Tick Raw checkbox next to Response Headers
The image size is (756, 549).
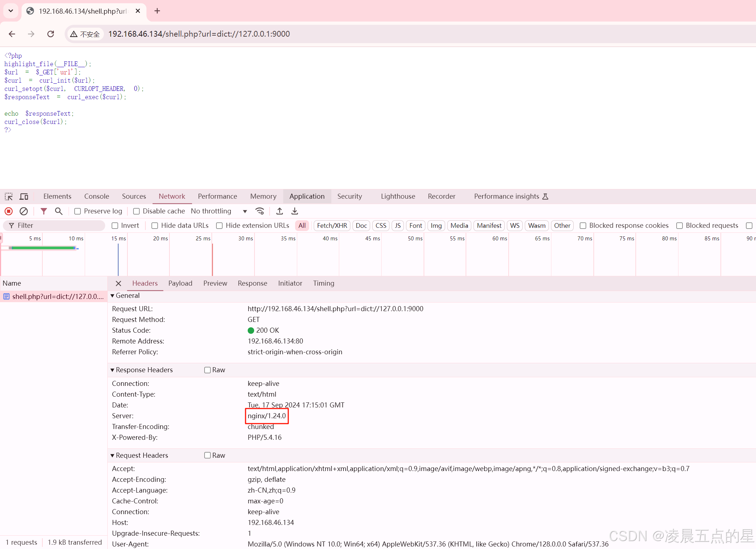[x=207, y=370]
